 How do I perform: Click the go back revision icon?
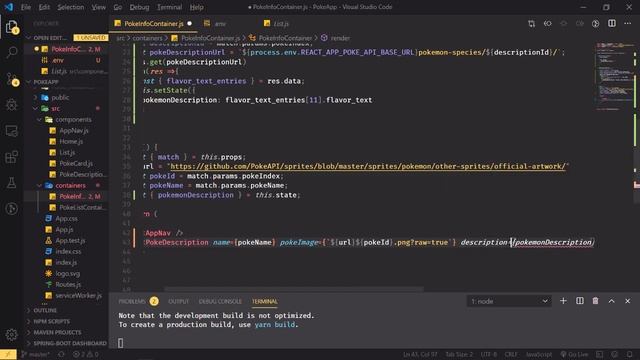click(x=547, y=24)
